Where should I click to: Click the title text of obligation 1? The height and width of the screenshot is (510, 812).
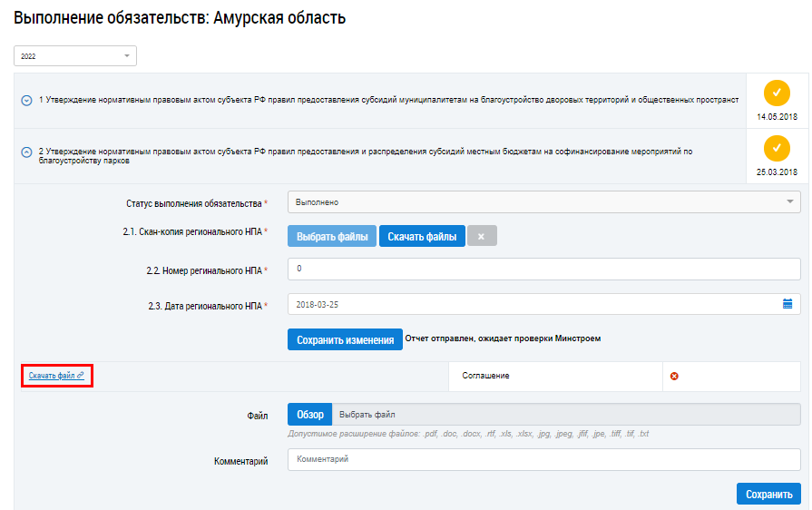(388, 99)
